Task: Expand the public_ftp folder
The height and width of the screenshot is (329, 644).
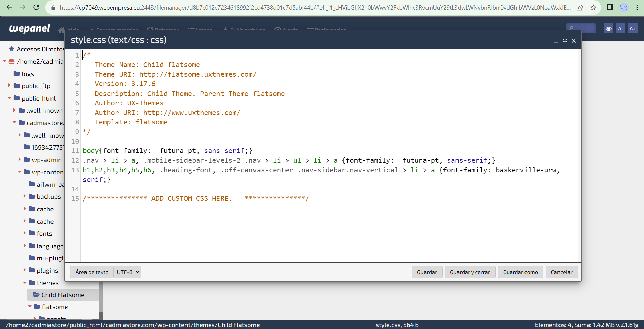Action: point(9,86)
